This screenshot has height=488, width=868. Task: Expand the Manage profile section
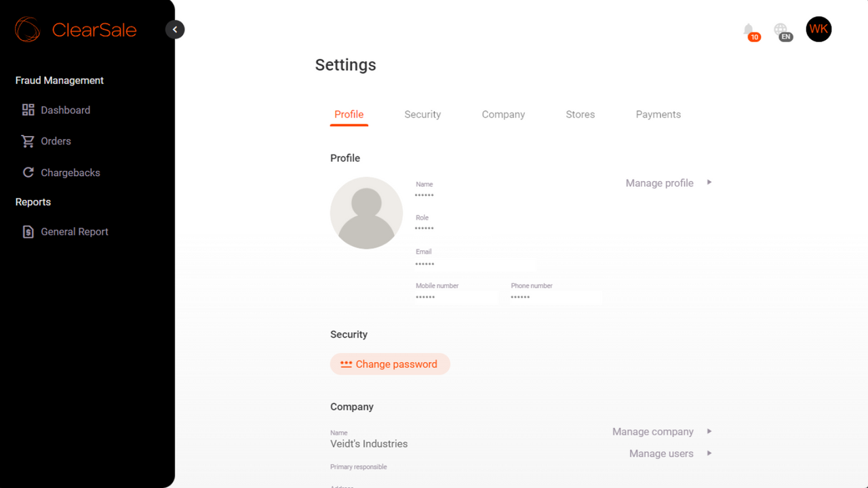[659, 182]
